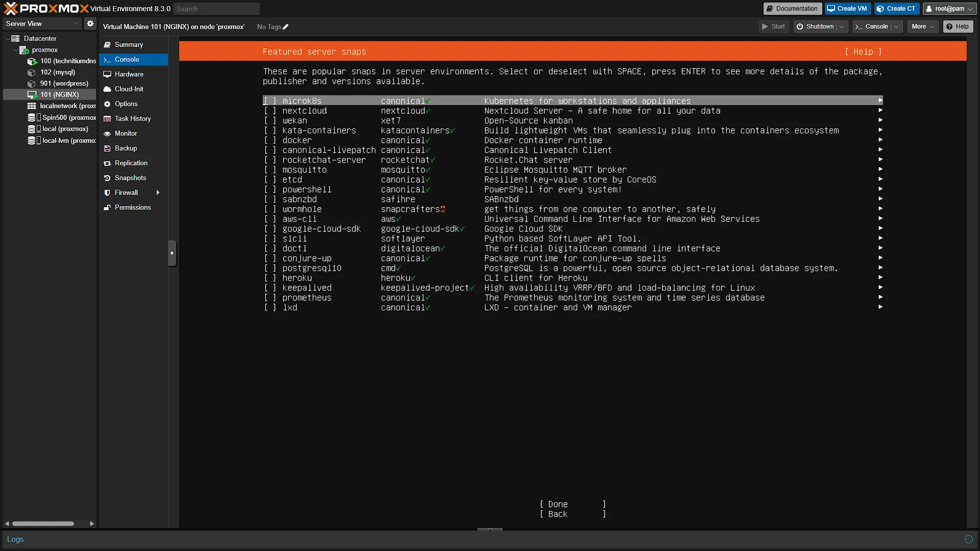
Task: Open the Task History tab
Action: pyautogui.click(x=134, y=118)
